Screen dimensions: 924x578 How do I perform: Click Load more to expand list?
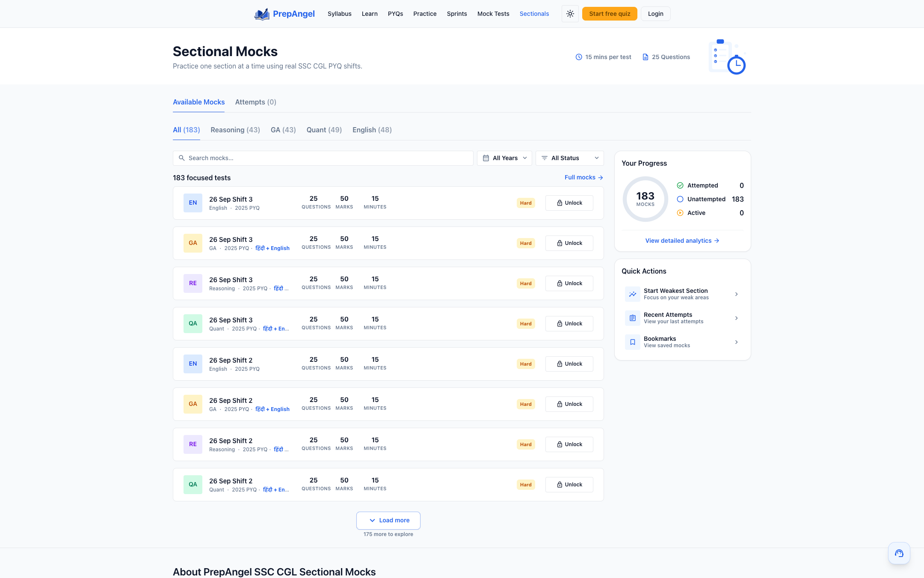click(x=388, y=521)
